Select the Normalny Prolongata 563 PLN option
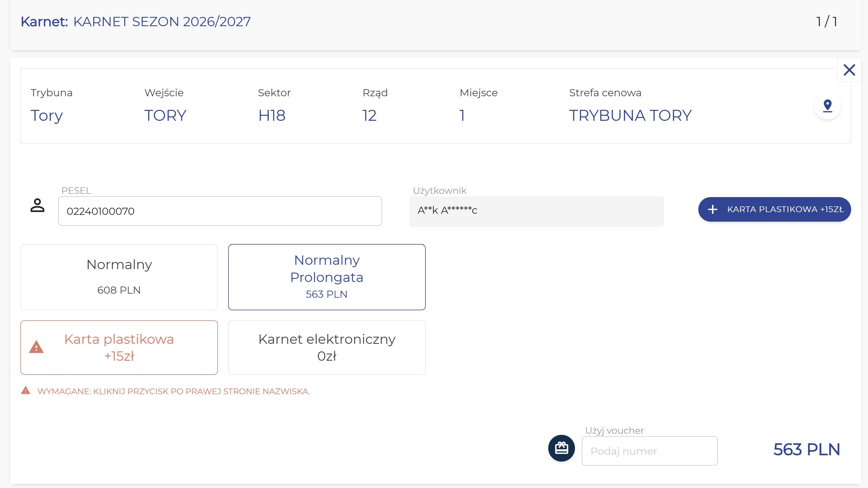Image resolution: width=868 pixels, height=488 pixels. click(x=327, y=277)
